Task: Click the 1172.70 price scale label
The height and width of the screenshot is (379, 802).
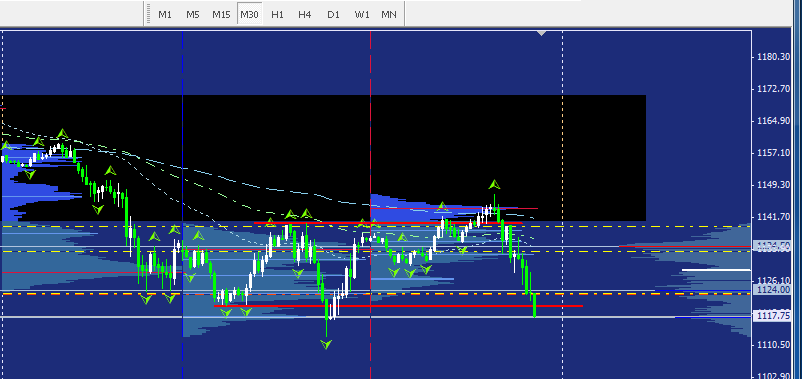Action: [x=773, y=89]
